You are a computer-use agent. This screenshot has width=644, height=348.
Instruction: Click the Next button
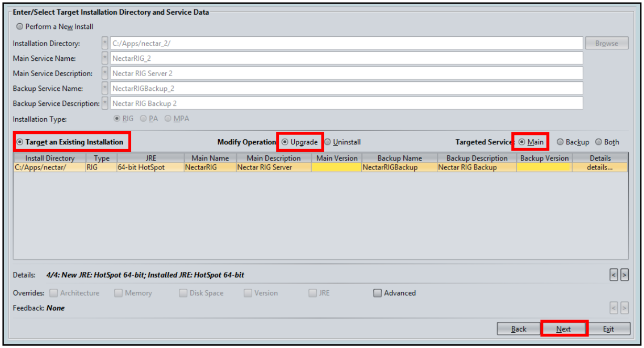(x=564, y=329)
